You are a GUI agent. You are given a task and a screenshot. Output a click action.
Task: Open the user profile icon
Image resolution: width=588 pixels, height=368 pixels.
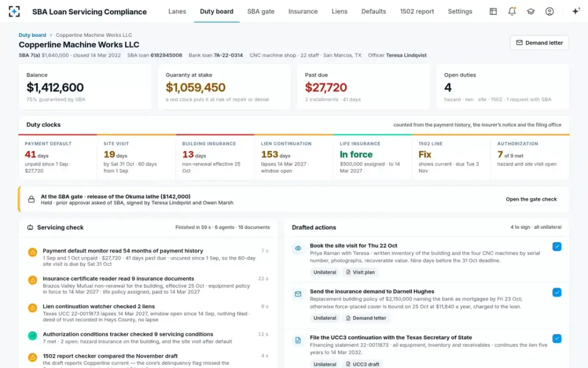pyautogui.click(x=549, y=11)
